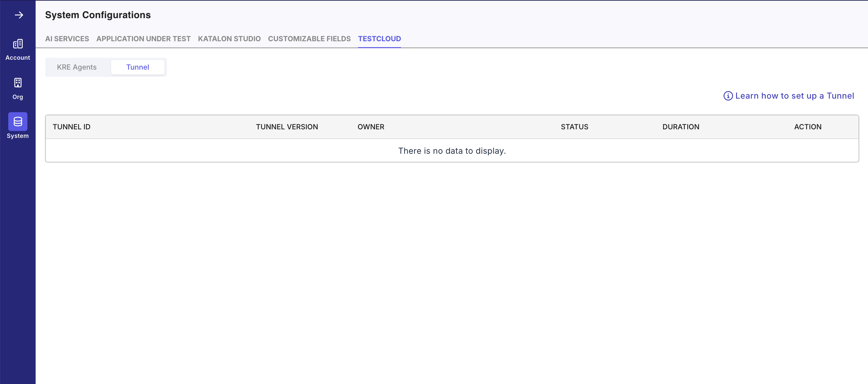868x384 pixels.
Task: Click the info icon beside Tunnel help
Action: tap(728, 96)
